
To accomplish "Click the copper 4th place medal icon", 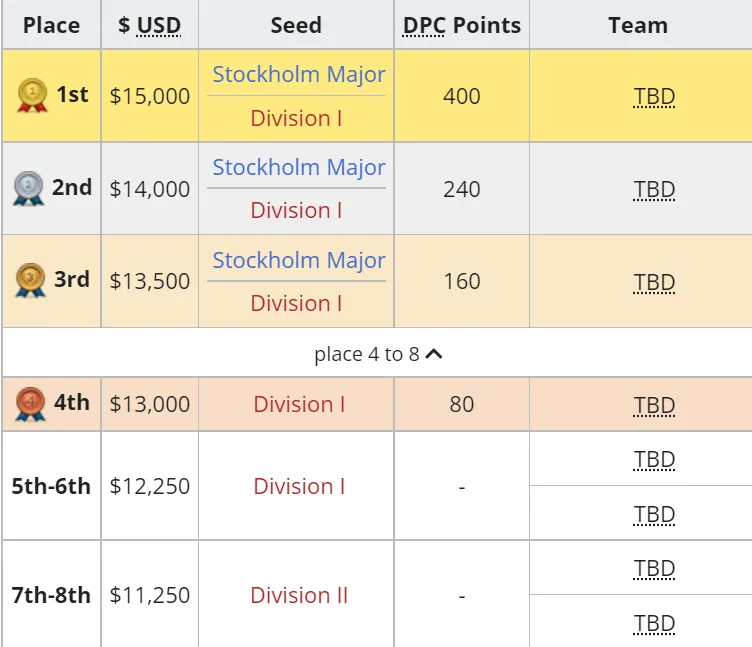I will pos(30,404).
